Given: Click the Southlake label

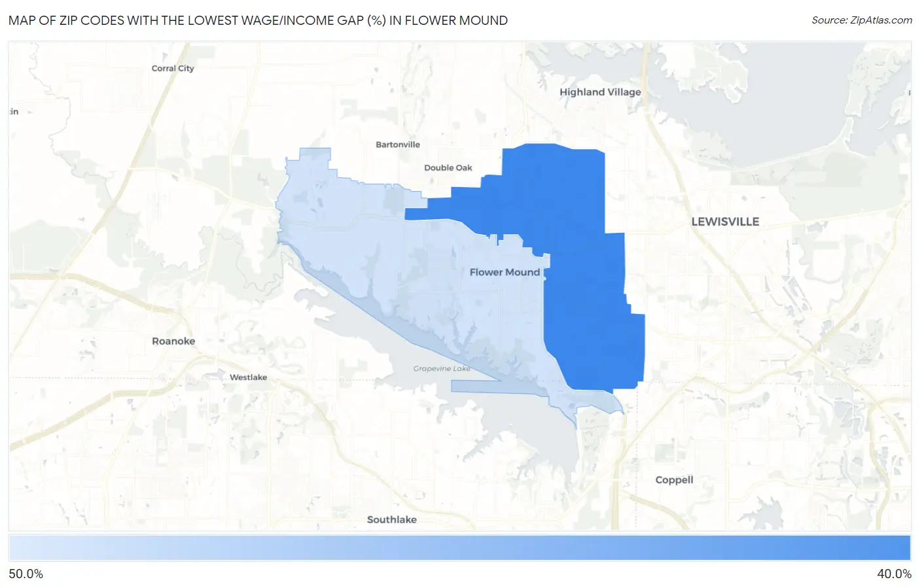Looking at the screenshot, I should click(x=391, y=519).
